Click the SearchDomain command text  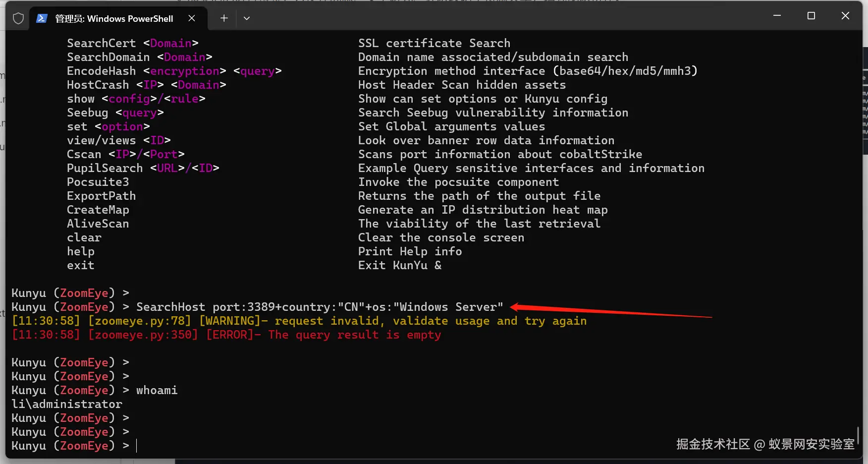(x=108, y=57)
